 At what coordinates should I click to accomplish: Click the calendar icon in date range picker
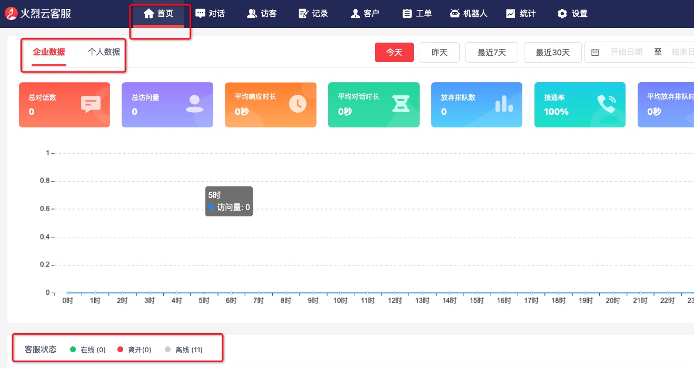point(595,52)
